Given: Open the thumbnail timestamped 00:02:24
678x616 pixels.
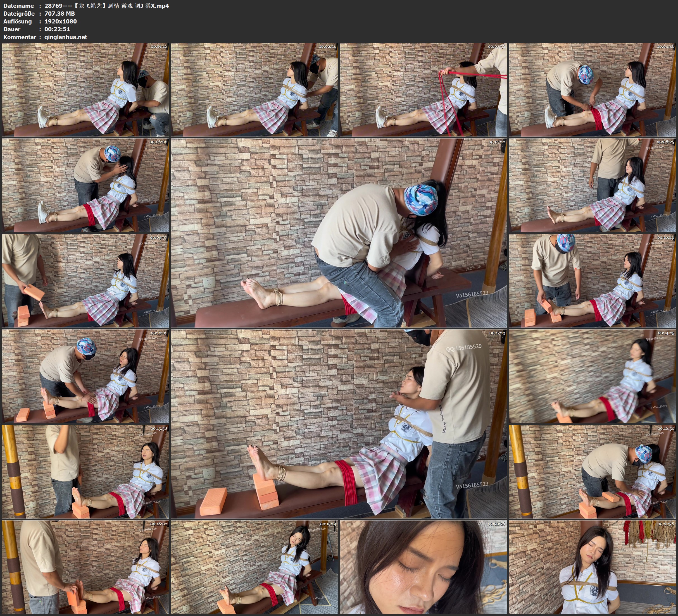Looking at the screenshot, I should [x=254, y=89].
